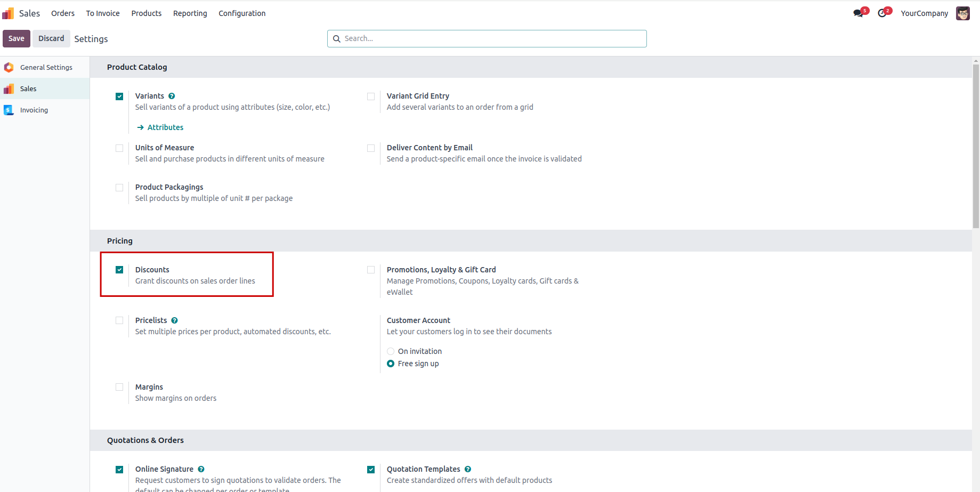Open the Attributes link
Image resolution: width=980 pixels, height=492 pixels.
(165, 127)
